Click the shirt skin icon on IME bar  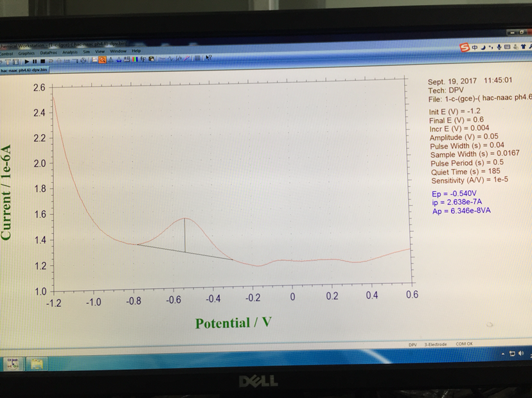point(523,46)
